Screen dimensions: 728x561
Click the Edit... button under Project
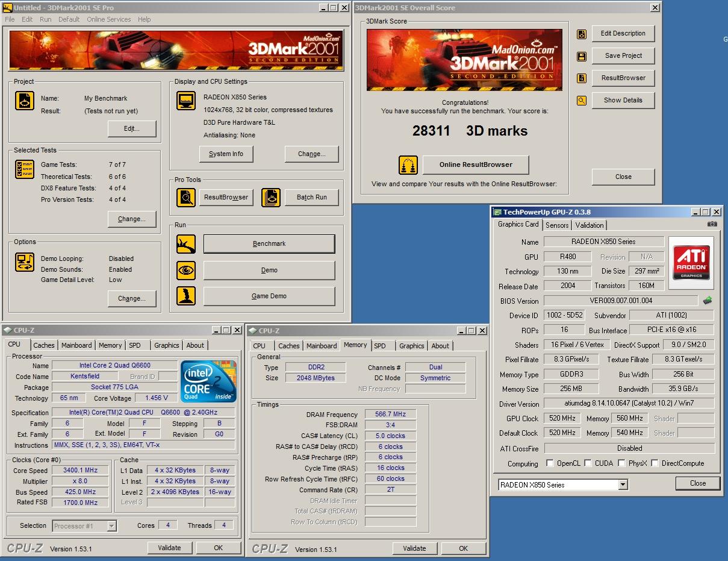tap(132, 129)
